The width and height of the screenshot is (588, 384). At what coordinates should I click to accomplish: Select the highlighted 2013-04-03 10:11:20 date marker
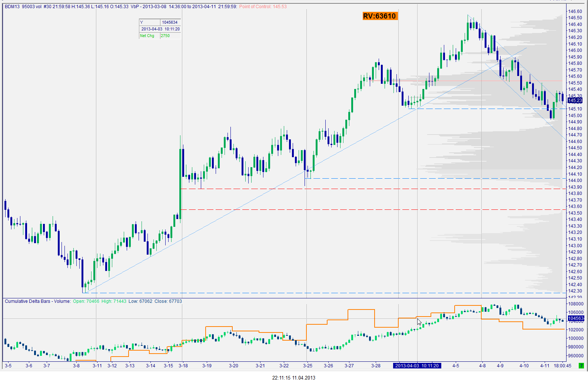click(x=417, y=366)
